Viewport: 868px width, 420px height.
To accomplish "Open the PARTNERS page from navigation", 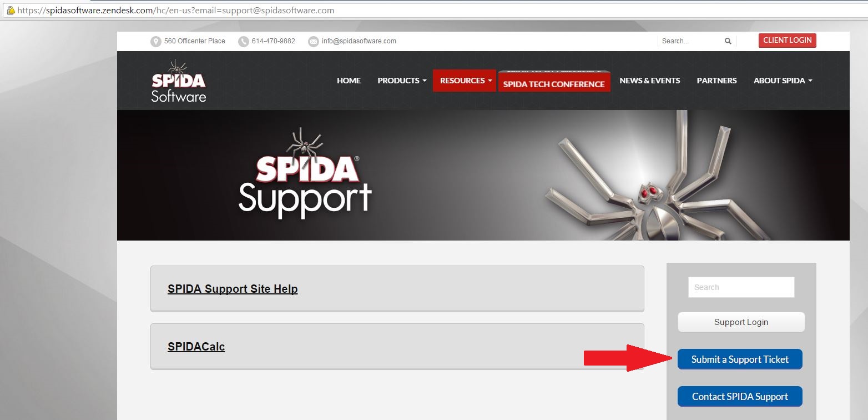I will pos(716,81).
